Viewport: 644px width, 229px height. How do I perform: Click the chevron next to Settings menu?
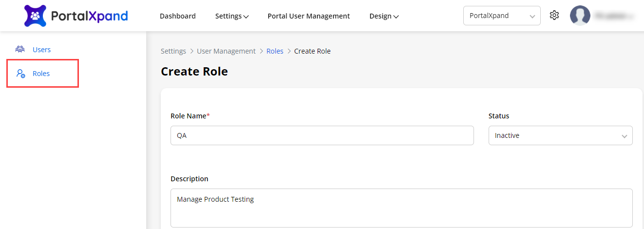246,17
